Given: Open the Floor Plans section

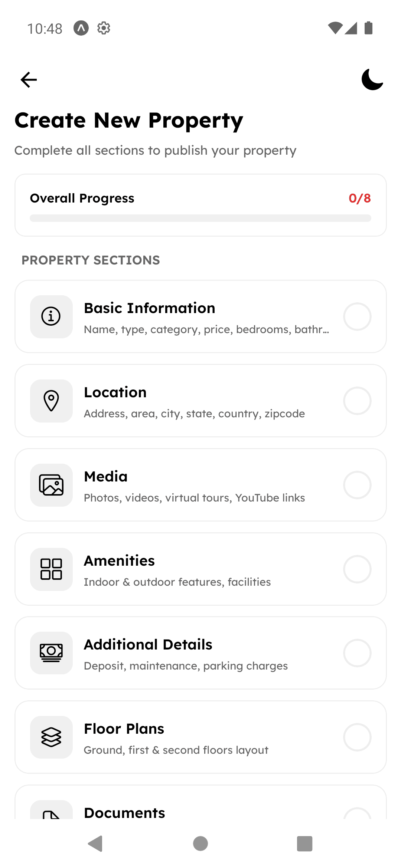Looking at the screenshot, I should coord(200,737).
